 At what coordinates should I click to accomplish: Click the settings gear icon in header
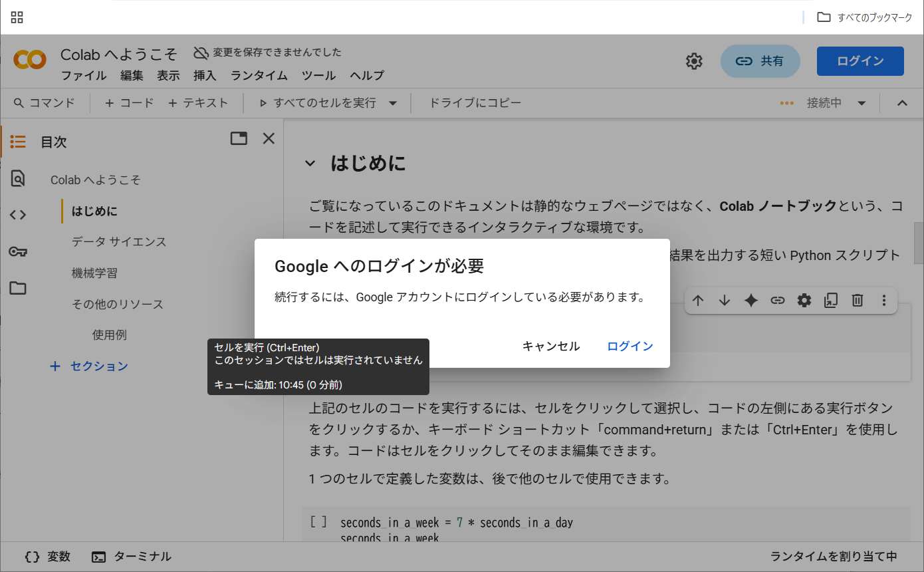click(x=694, y=61)
